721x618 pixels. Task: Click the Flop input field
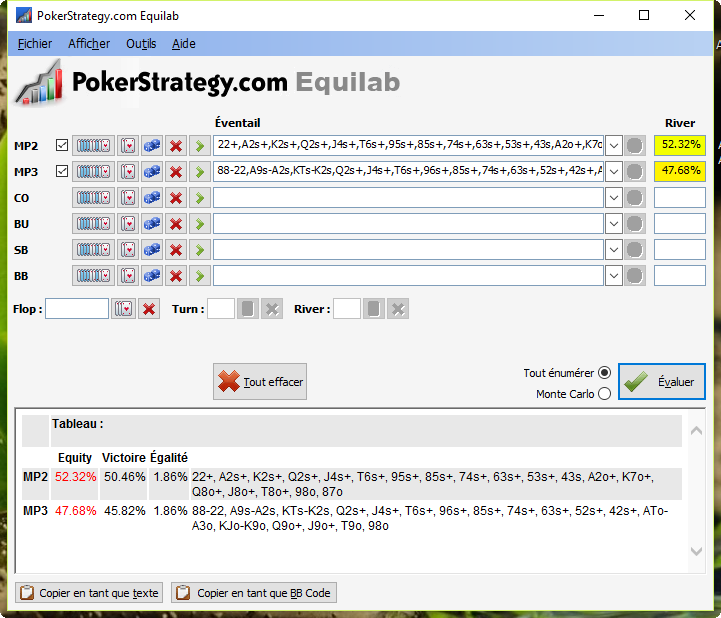(x=77, y=309)
